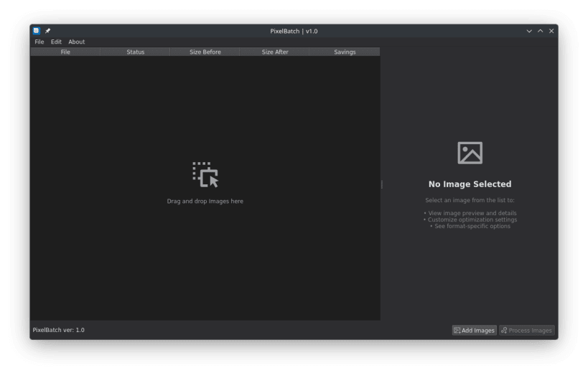The width and height of the screenshot is (588, 375).
Task: Click the 'No Image Selected' heading
Action: (470, 184)
